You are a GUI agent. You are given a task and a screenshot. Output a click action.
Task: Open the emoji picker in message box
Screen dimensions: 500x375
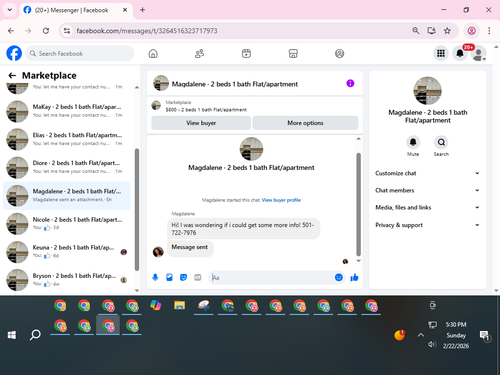tap(339, 277)
